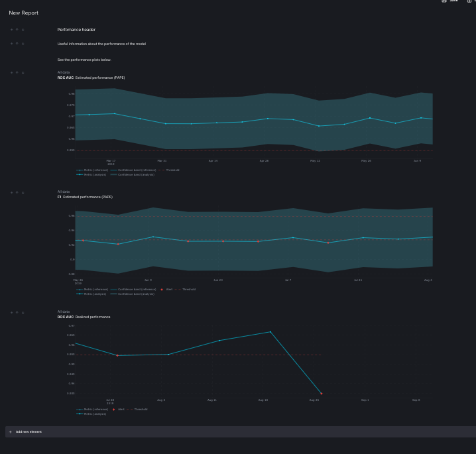Screen dimensions: 476x454
Task: Move the Performance header element down
Action: 23,30
